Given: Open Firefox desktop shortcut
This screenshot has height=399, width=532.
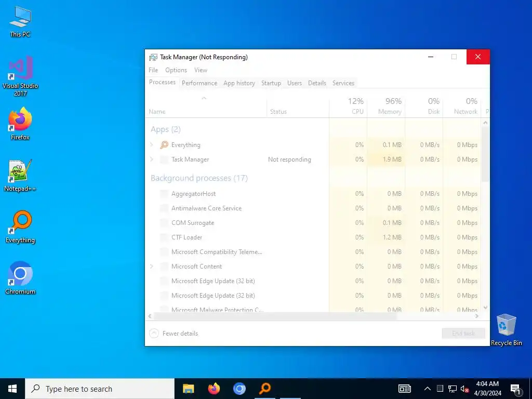Looking at the screenshot, I should pos(20,124).
